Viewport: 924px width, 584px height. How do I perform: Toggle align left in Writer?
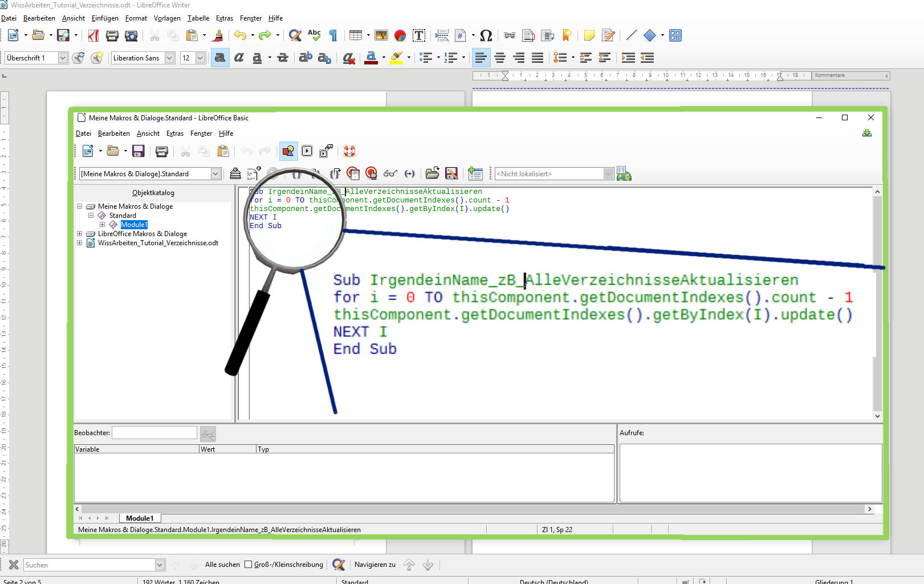pos(481,58)
